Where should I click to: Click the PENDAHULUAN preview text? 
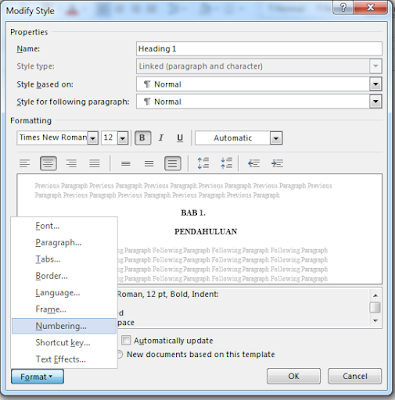tap(206, 231)
